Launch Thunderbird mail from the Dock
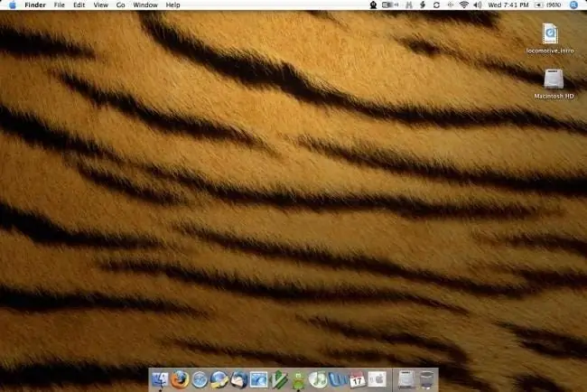The width and height of the screenshot is (587, 392). [x=238, y=379]
